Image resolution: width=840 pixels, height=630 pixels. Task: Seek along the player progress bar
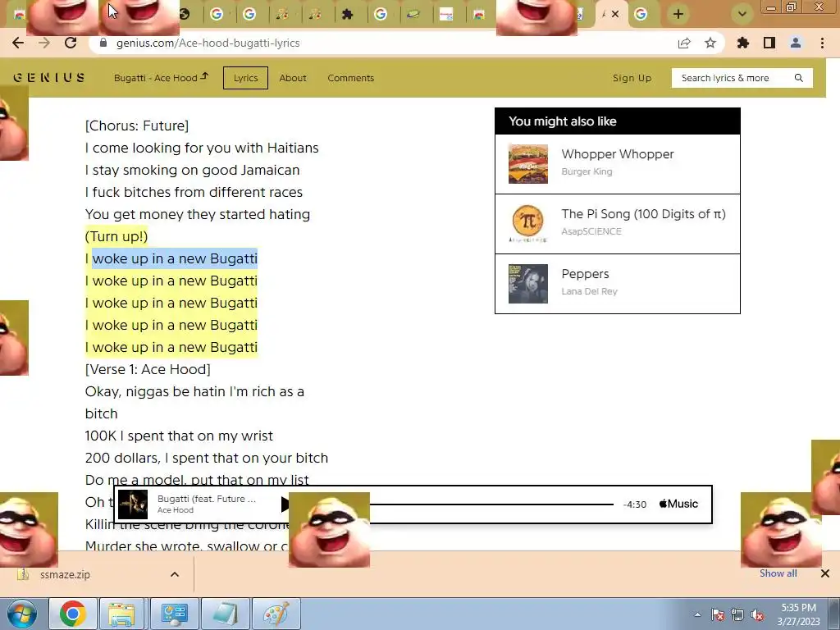[x=491, y=504]
